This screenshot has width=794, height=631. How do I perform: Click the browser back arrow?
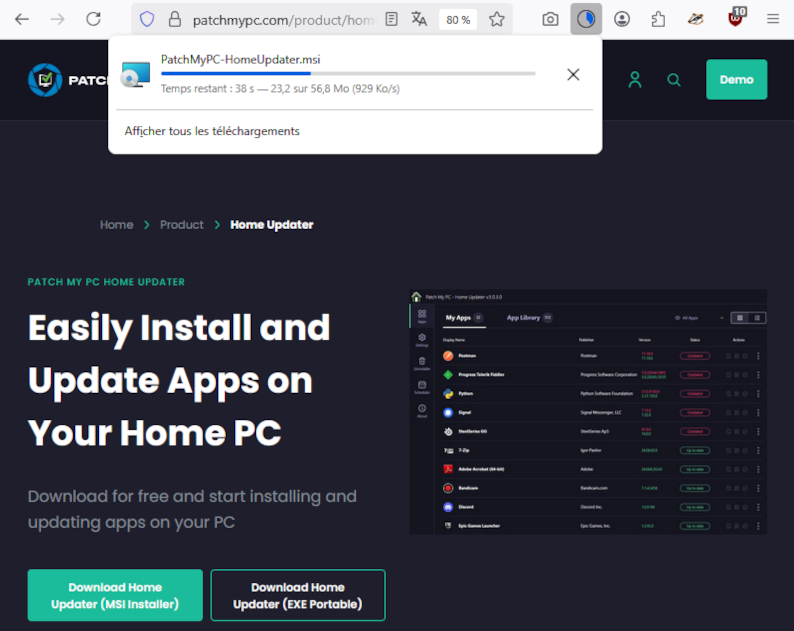coord(21,19)
